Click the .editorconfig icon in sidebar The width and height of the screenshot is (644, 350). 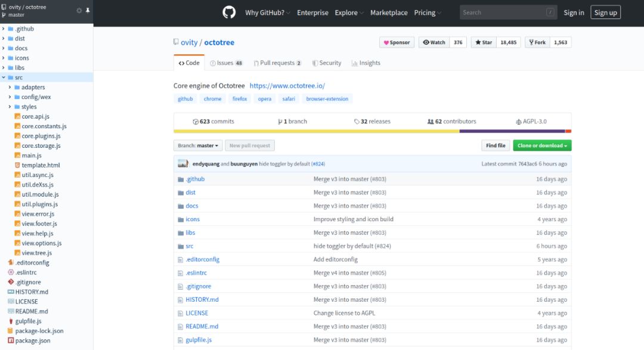[11, 262]
